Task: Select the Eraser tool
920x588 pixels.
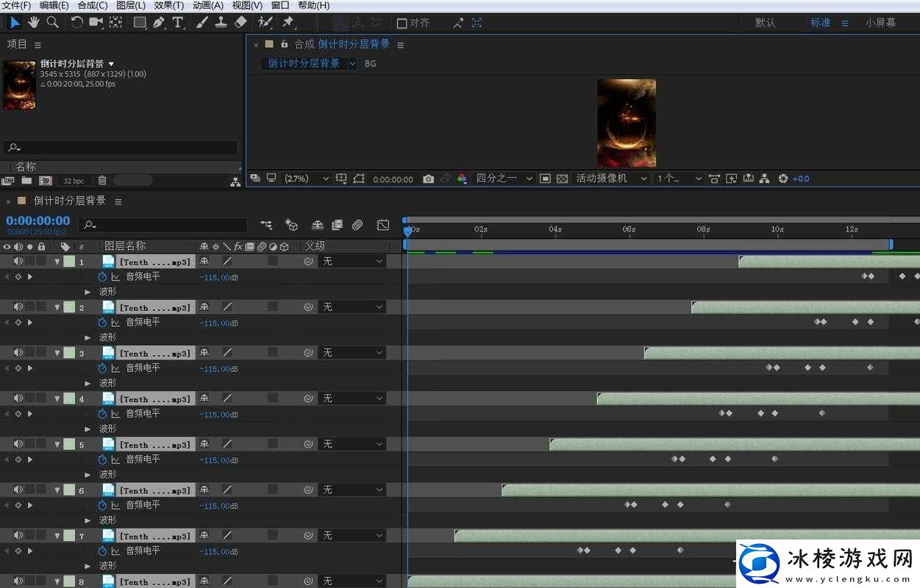Action: (240, 22)
